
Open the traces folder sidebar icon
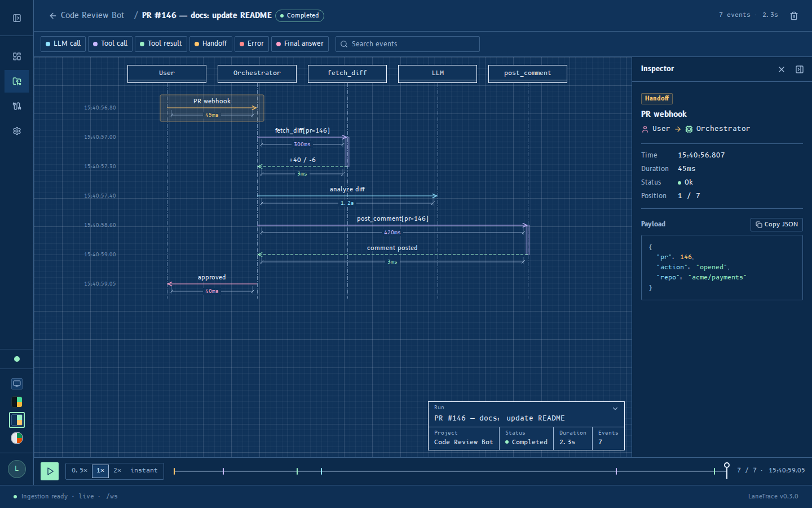point(17,81)
